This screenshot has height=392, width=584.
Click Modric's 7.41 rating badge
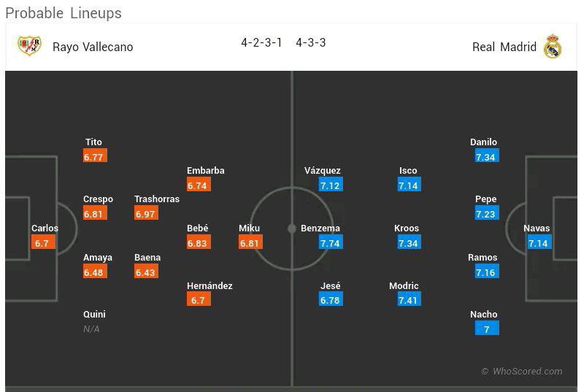[x=408, y=300]
